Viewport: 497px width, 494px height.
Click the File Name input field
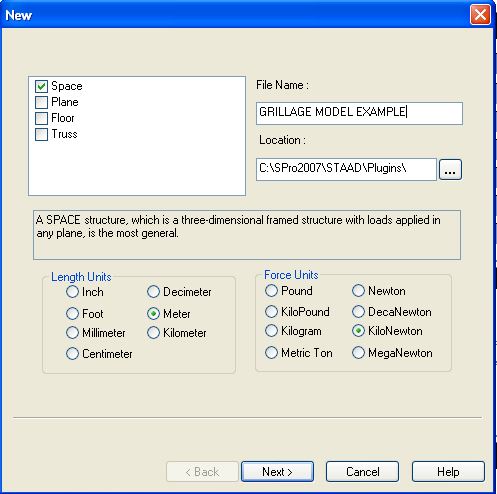[359, 113]
